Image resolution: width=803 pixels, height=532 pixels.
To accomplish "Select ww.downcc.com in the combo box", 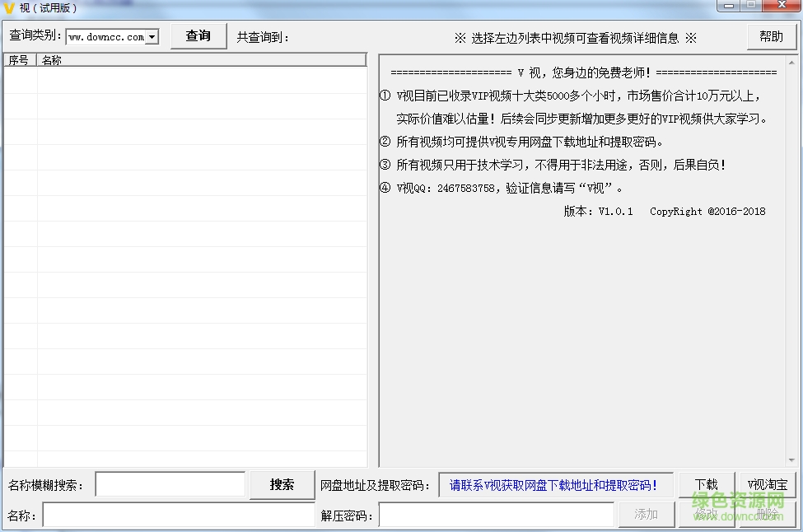I will click(x=107, y=36).
